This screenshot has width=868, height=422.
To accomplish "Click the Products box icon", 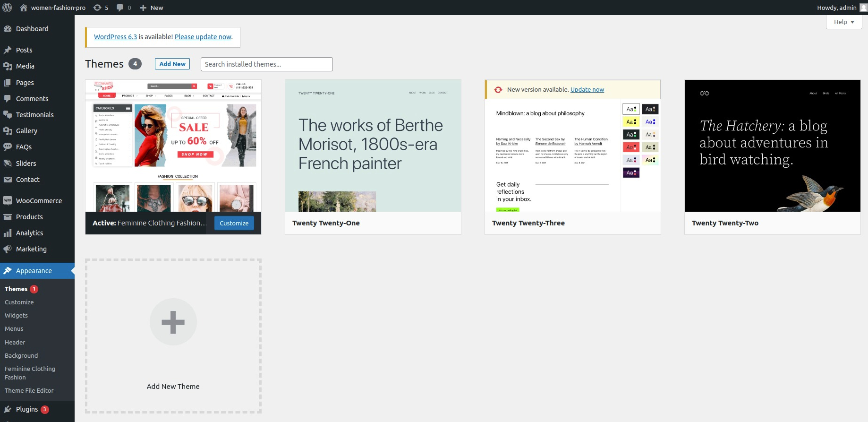I will [8, 217].
